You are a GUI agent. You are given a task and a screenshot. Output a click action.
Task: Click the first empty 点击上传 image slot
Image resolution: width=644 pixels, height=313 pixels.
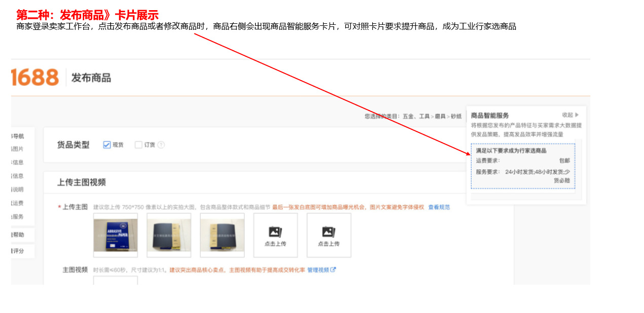pos(275,235)
